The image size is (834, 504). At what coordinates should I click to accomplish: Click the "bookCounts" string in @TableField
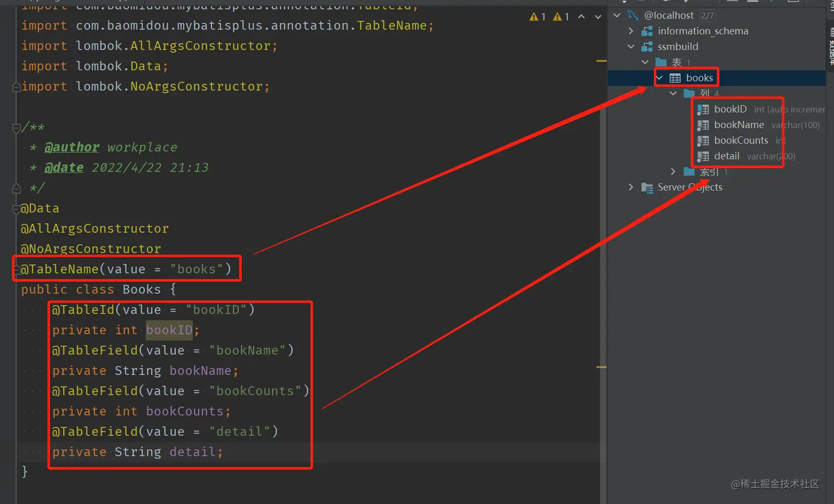pyautogui.click(x=255, y=391)
